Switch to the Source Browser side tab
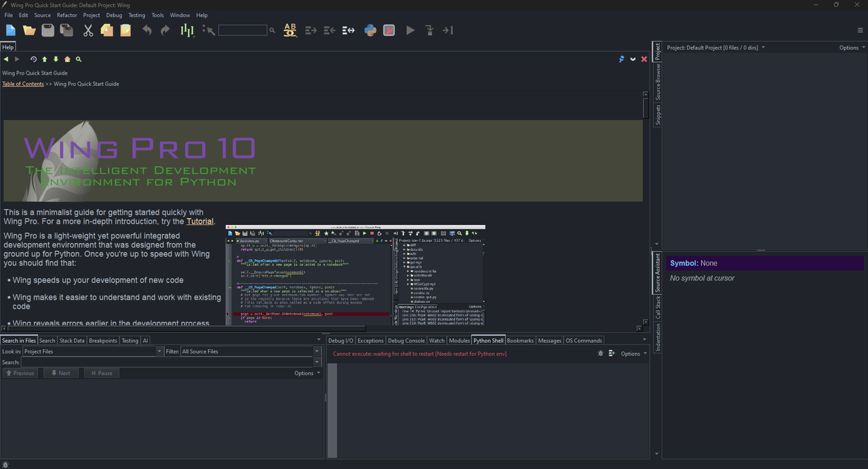868x469 pixels. [657, 82]
